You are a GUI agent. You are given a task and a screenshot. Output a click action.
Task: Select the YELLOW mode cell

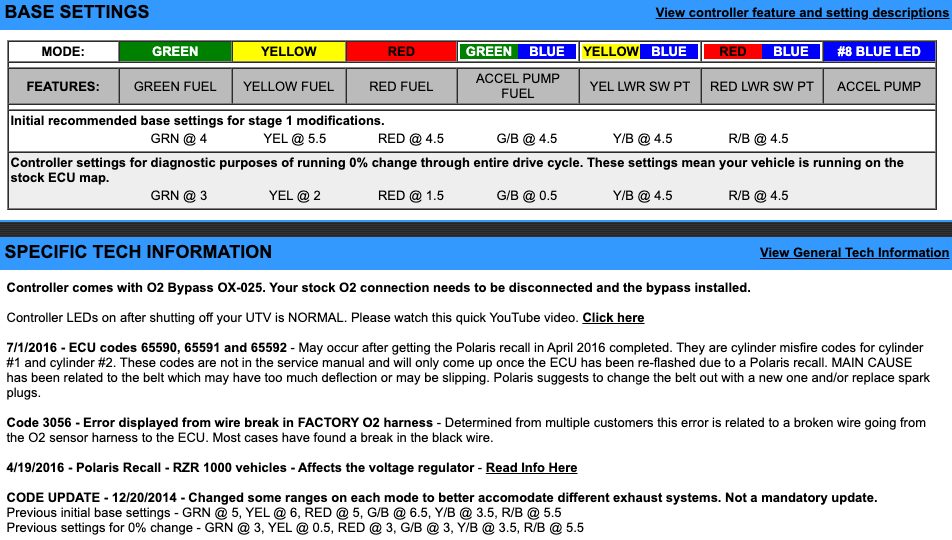[288, 52]
